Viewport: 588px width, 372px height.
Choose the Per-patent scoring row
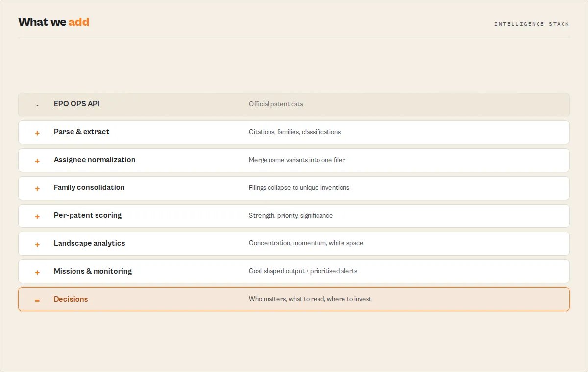point(294,216)
